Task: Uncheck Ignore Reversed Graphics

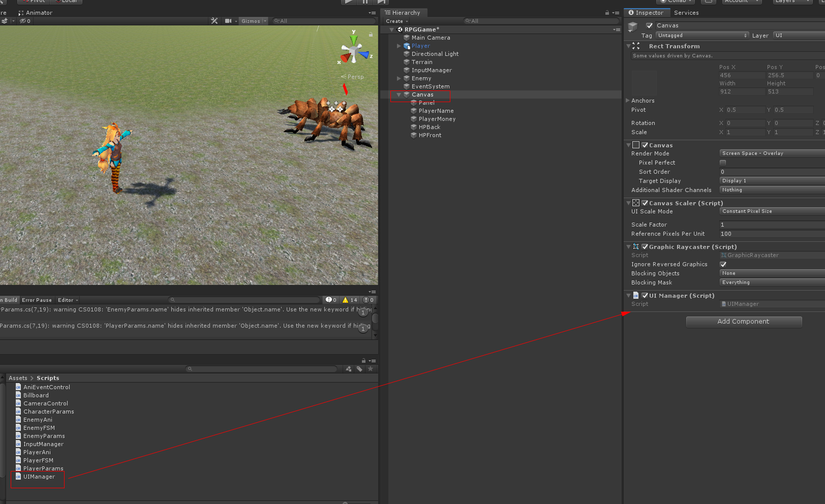Action: click(723, 264)
